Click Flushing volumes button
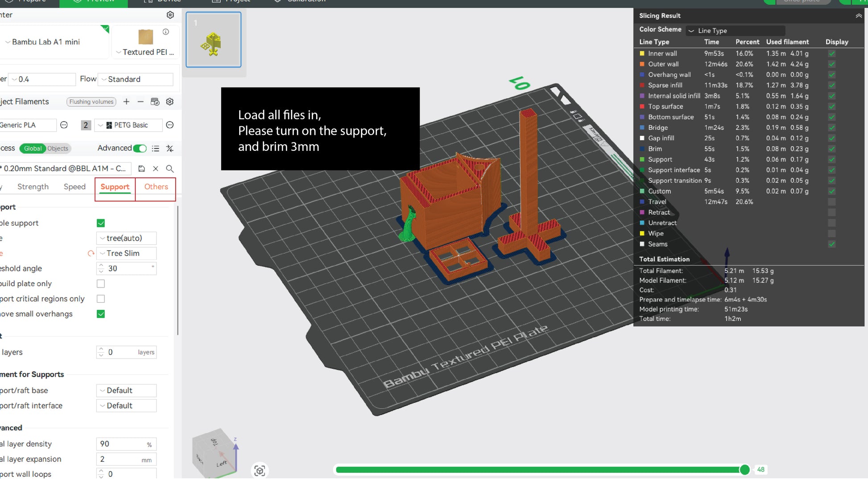 coord(91,102)
